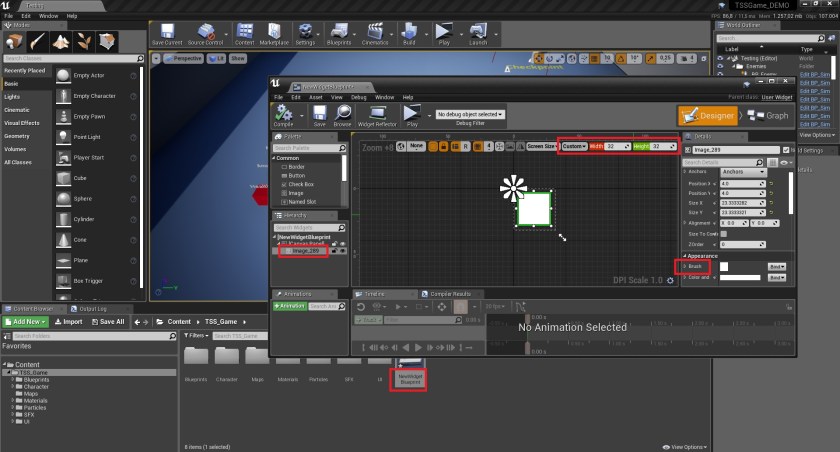The image size is (840, 452).
Task: Toggle the Is Variable checkbox in Details
Action: pyautogui.click(x=785, y=150)
